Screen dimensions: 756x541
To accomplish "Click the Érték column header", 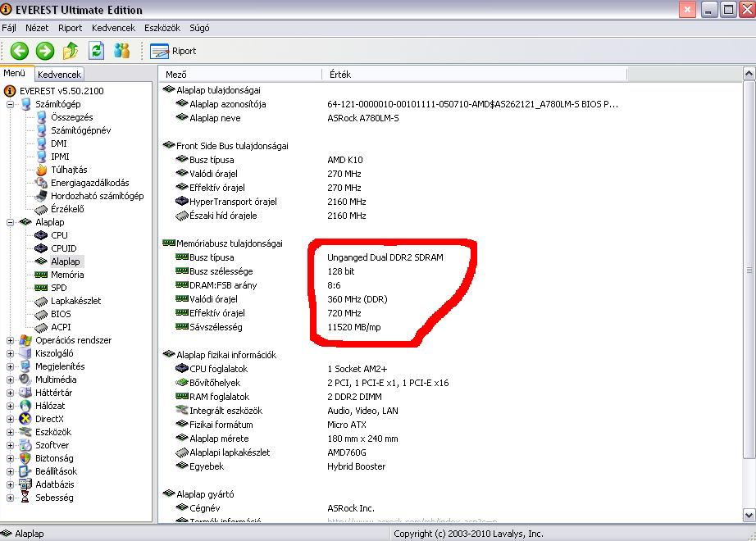I will coord(475,75).
